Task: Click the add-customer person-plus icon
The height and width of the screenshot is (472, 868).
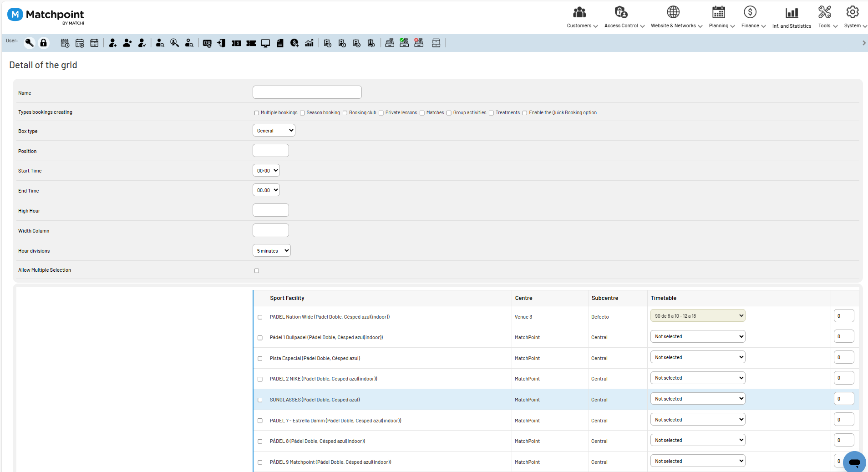Action: 113,43
